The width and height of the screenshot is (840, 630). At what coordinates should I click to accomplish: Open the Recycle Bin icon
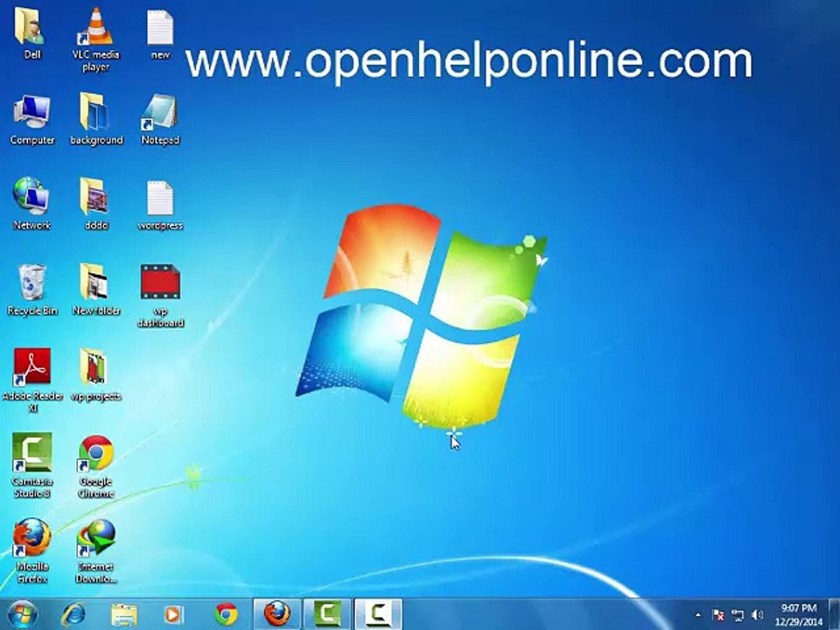pyautogui.click(x=31, y=290)
